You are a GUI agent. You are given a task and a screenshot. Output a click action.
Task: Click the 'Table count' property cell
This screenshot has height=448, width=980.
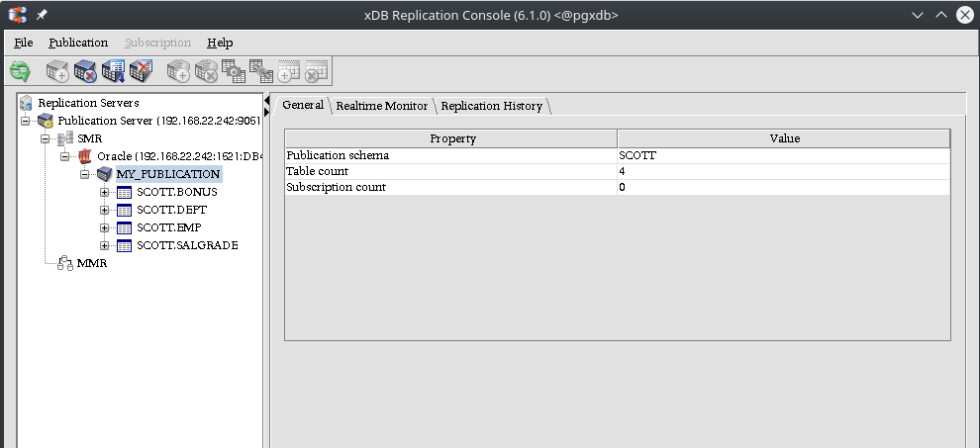pos(451,171)
